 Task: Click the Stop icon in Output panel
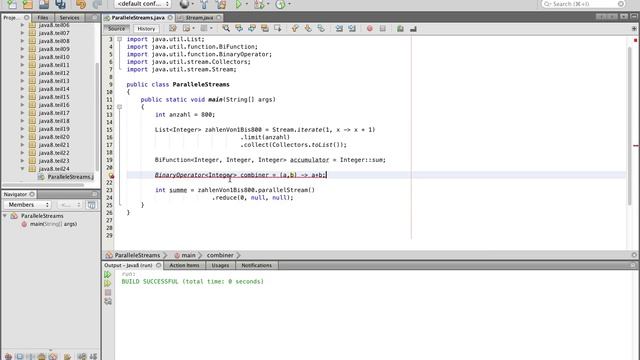[108, 293]
